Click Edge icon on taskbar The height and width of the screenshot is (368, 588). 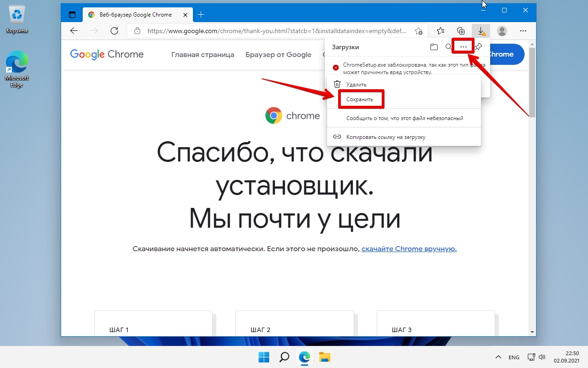(x=305, y=357)
